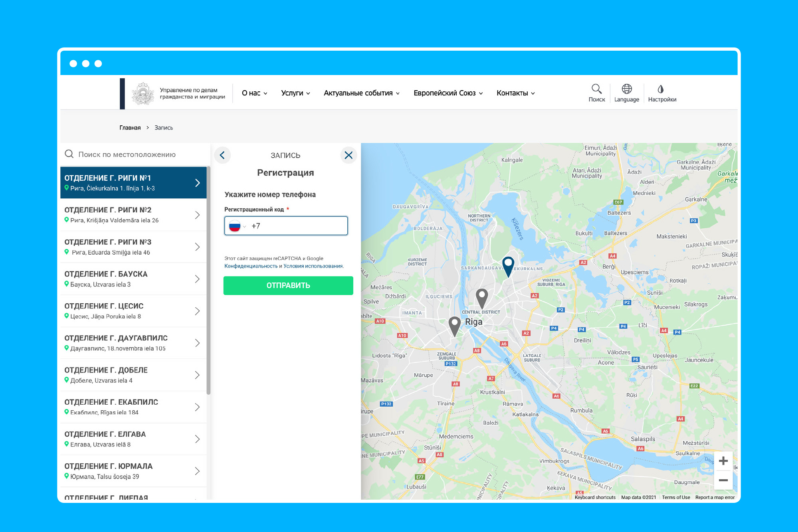Open the Language globe icon
The height and width of the screenshot is (532, 798).
[x=626, y=89]
